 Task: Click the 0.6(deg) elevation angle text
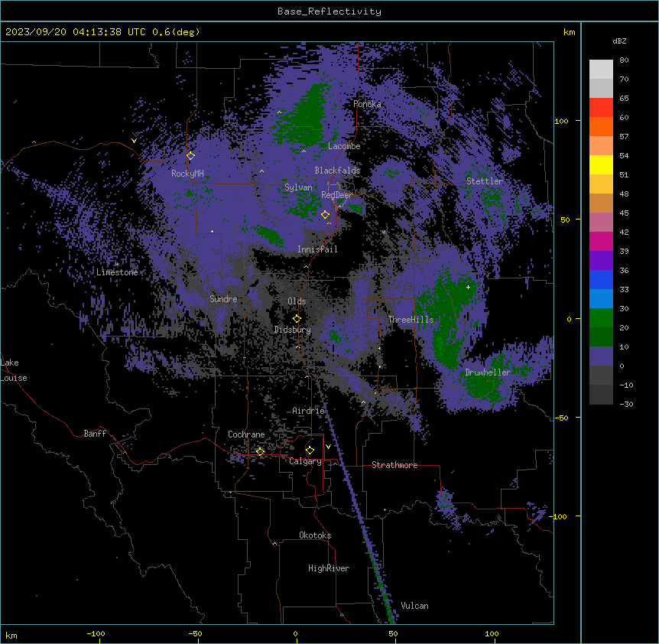[176, 32]
